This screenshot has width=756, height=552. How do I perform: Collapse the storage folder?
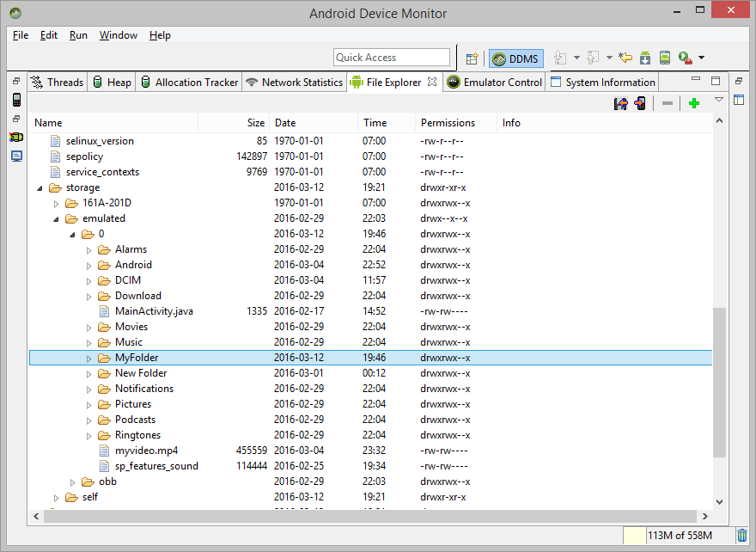[x=40, y=188]
